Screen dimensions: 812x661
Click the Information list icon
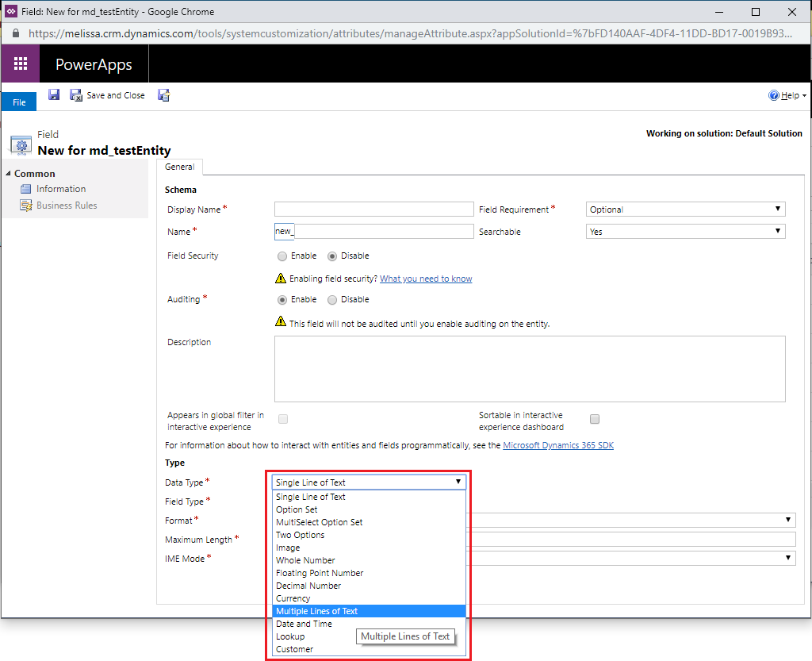tap(26, 189)
